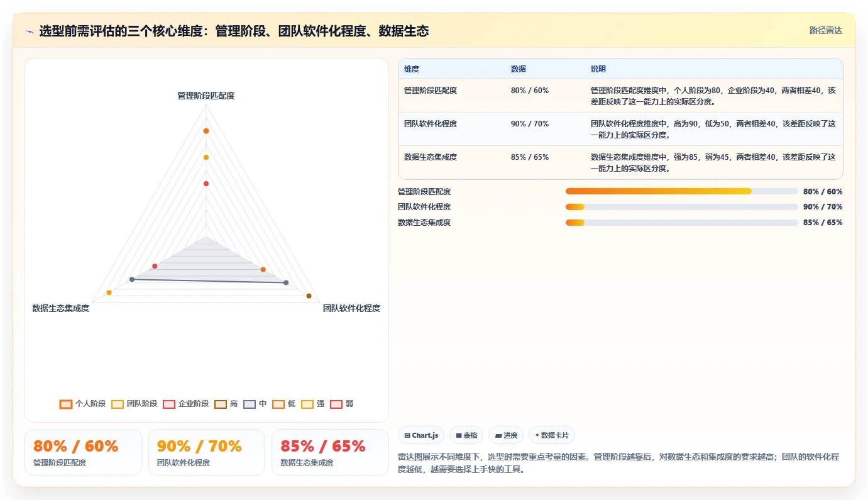Click the yellow point near 数据生态集成度 label
The image size is (868, 500).
(x=109, y=292)
